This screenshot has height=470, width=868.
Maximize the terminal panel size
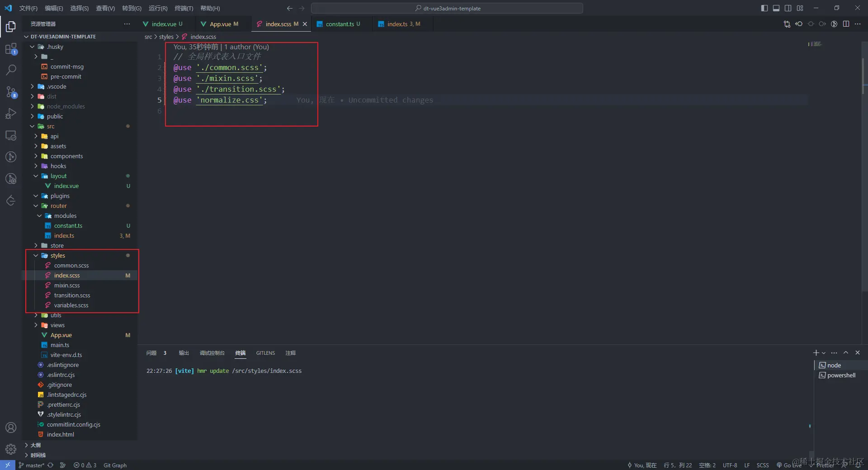pos(846,352)
